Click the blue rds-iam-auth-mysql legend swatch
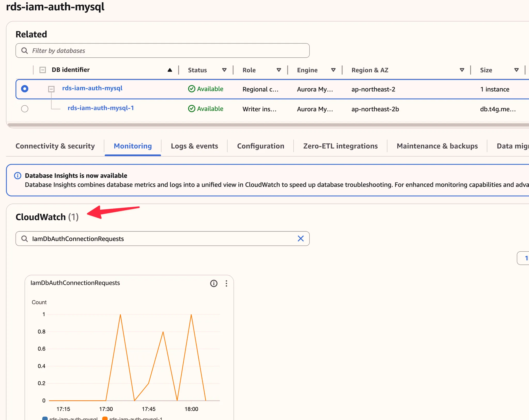Image resolution: width=529 pixels, height=420 pixels. point(45,418)
